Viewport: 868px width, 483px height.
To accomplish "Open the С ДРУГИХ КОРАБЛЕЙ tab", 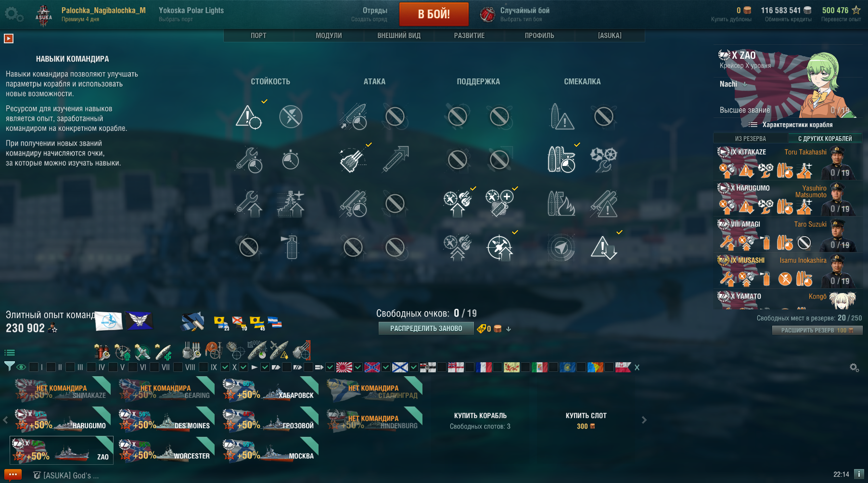I will [x=825, y=139].
